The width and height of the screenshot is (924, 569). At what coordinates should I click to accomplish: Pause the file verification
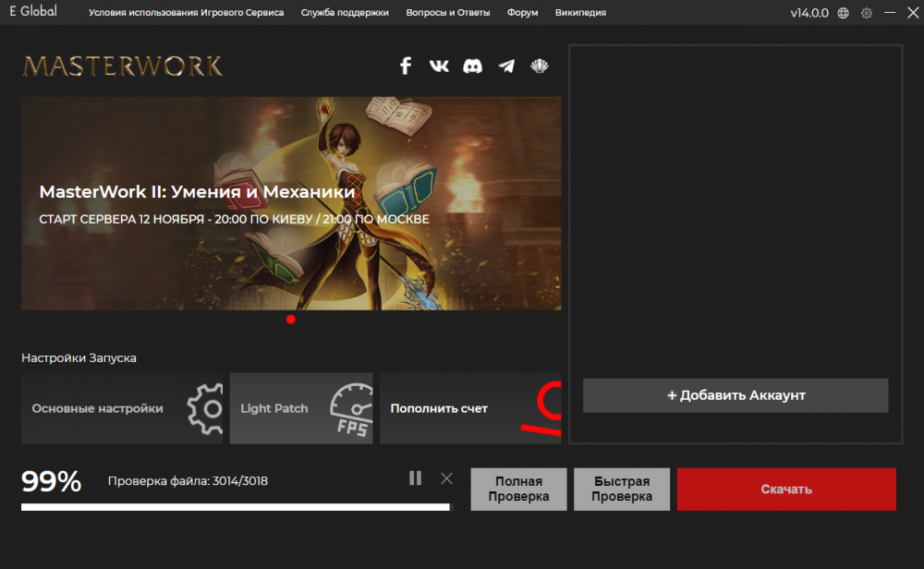point(415,478)
